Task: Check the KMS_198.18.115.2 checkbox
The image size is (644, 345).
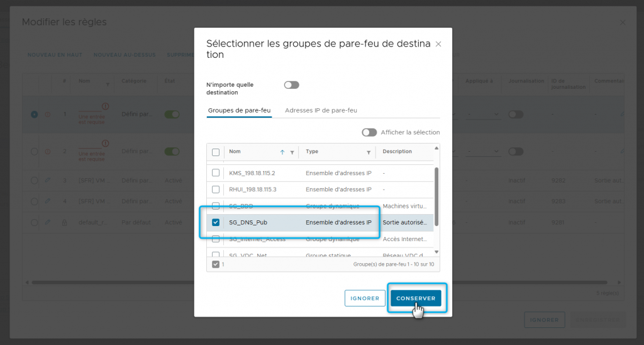Action: click(216, 172)
